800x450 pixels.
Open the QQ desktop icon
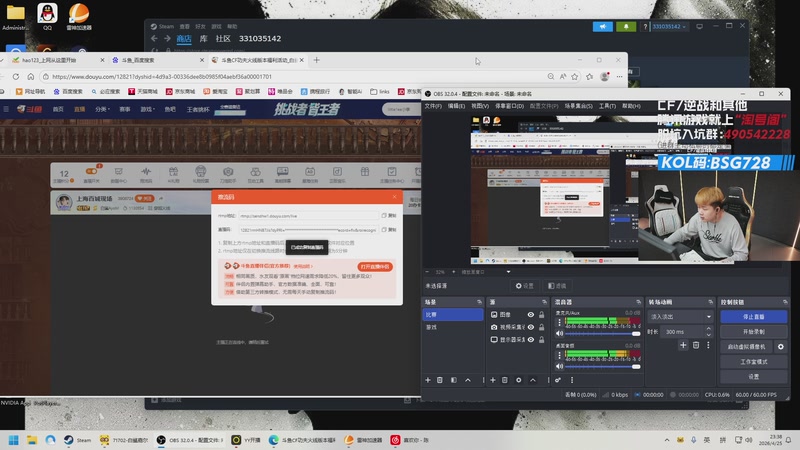47,16
